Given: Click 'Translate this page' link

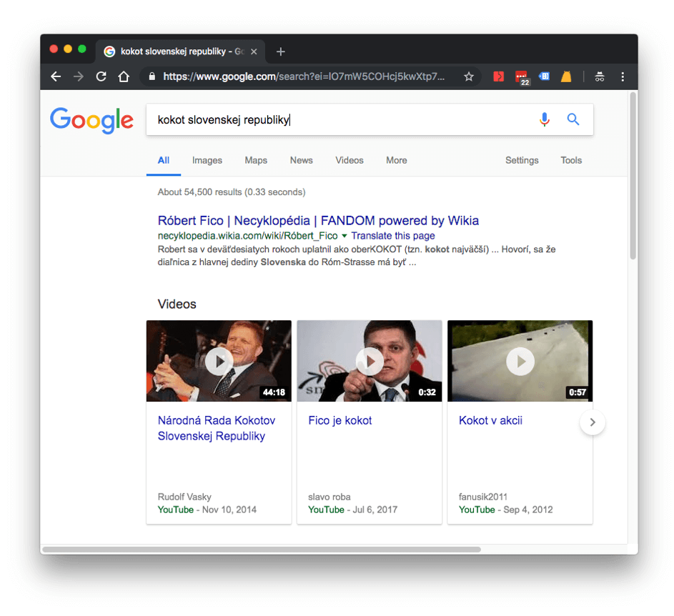Looking at the screenshot, I should [393, 236].
